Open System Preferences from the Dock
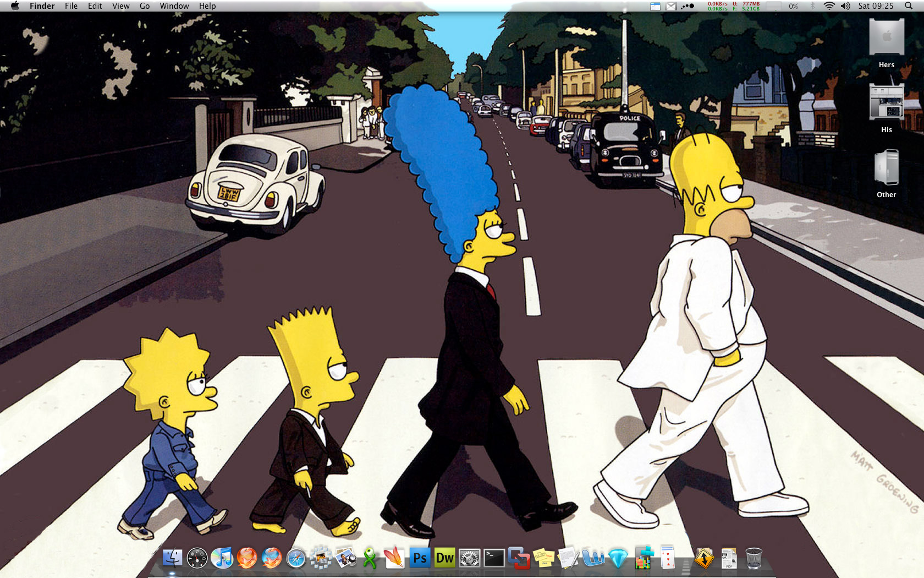The height and width of the screenshot is (578, 924). pyautogui.click(x=469, y=558)
